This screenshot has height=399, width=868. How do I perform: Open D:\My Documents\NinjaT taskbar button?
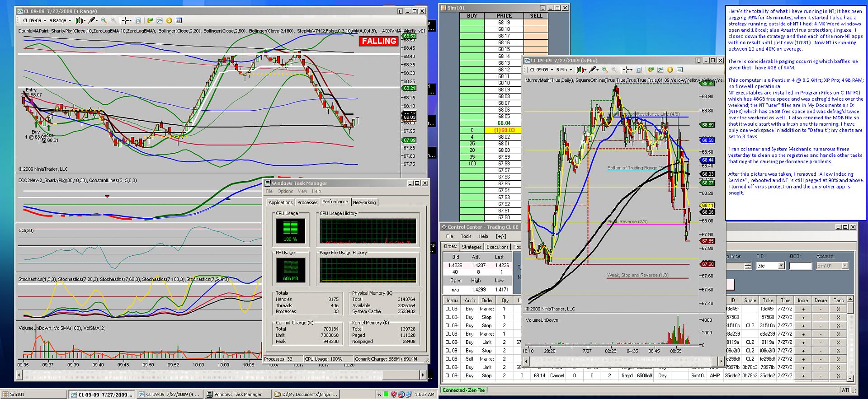click(305, 394)
